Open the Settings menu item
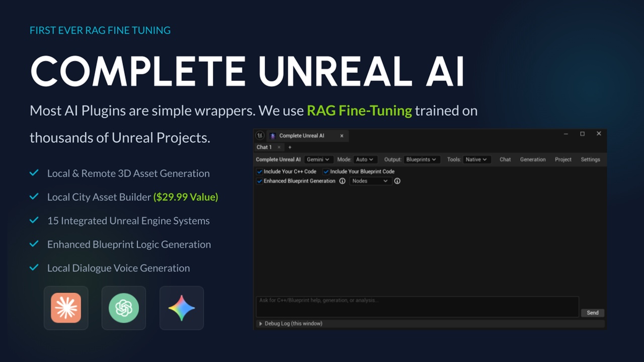Image resolution: width=644 pixels, height=362 pixels. (x=590, y=159)
